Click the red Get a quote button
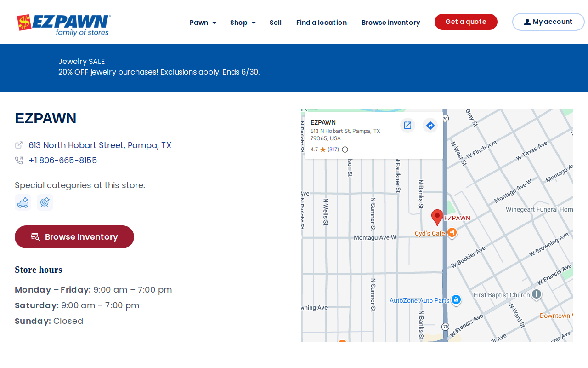Viewport: 588px width, 368px height. (x=466, y=22)
